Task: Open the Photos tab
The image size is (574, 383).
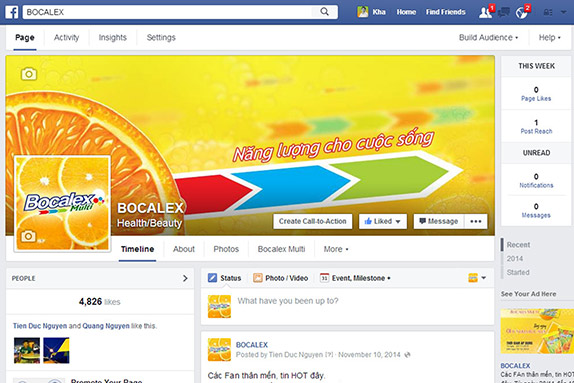Action: point(226,249)
